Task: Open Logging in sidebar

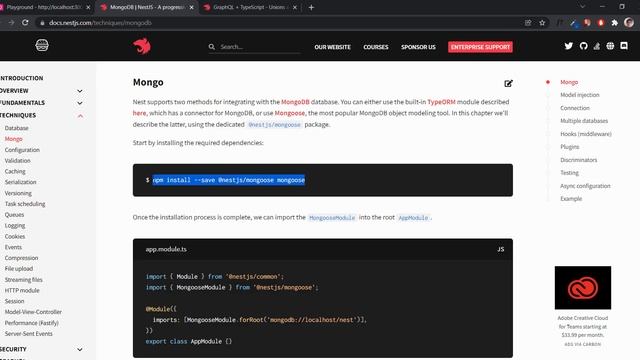Action: (x=15, y=225)
